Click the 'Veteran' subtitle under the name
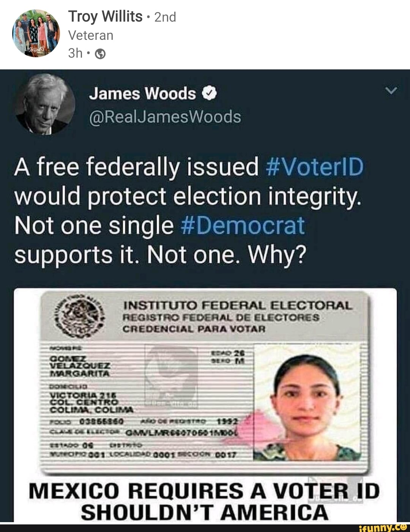The height and width of the screenshot is (532, 410). point(91,36)
